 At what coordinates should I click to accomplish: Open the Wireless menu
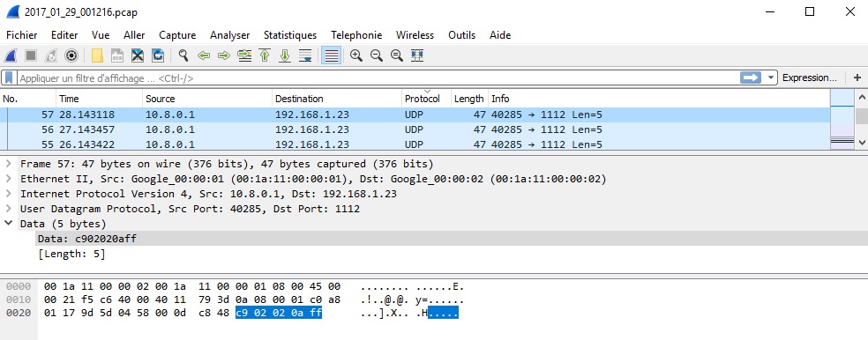[x=415, y=35]
